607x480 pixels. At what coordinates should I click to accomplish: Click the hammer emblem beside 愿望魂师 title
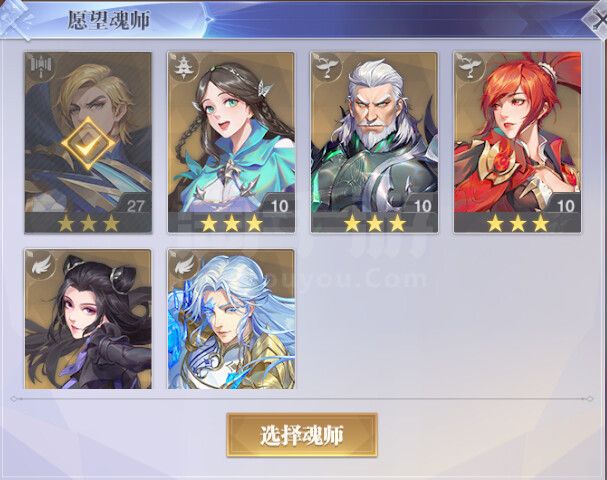pos(15,19)
